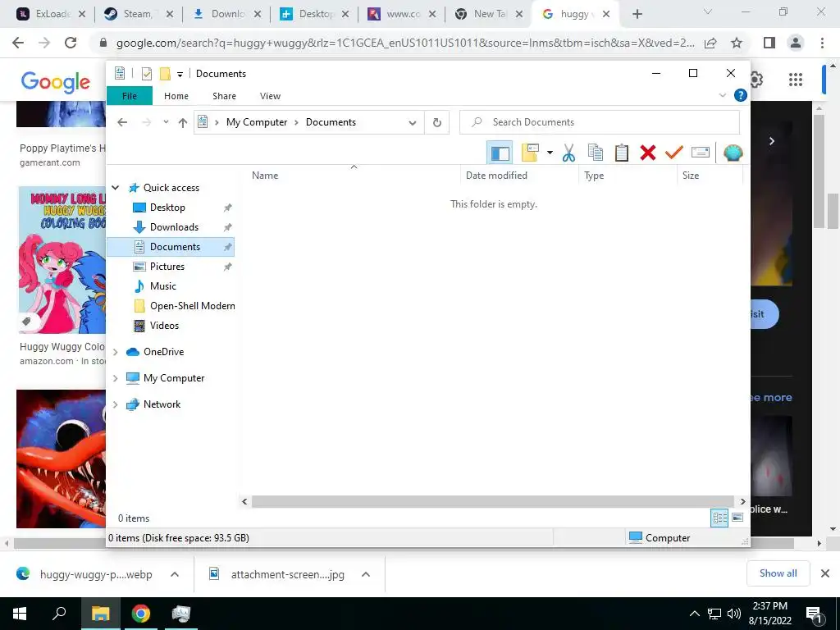Screen dimensions: 840x630
Task: Select Music in the navigation pane
Action: click(163, 286)
